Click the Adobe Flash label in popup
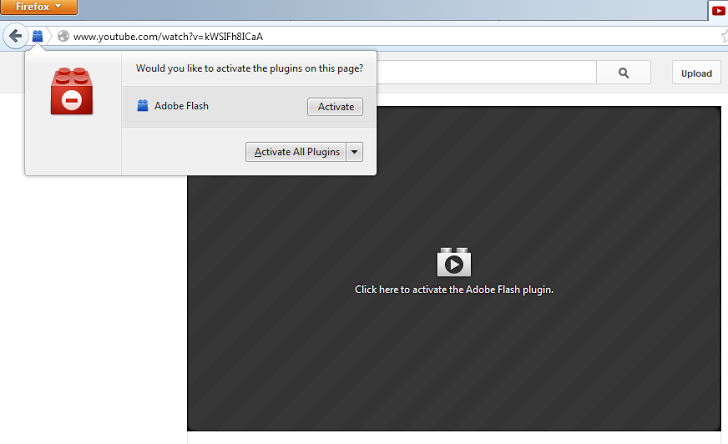728x444 pixels. (x=182, y=106)
